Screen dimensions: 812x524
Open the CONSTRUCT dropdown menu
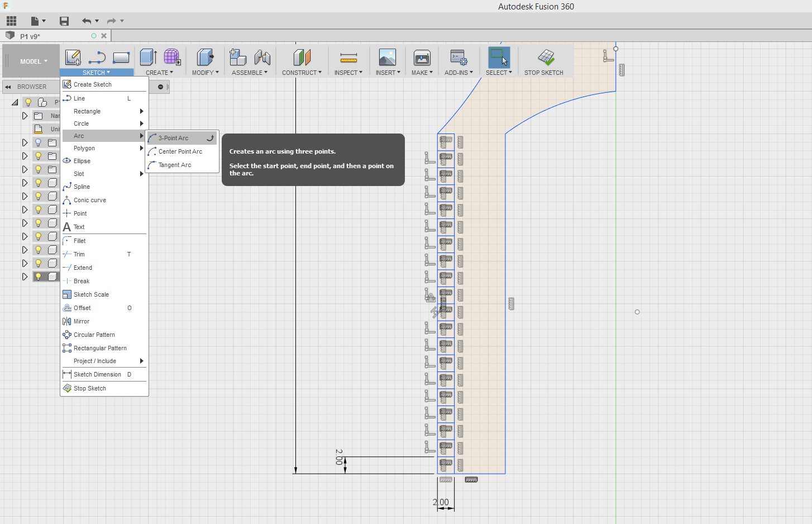tap(302, 73)
